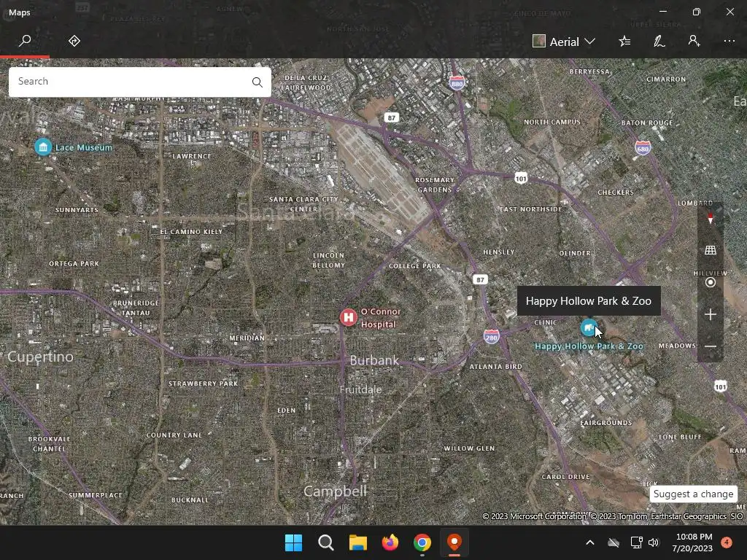
Task: Show my location on the map
Action: (x=710, y=282)
